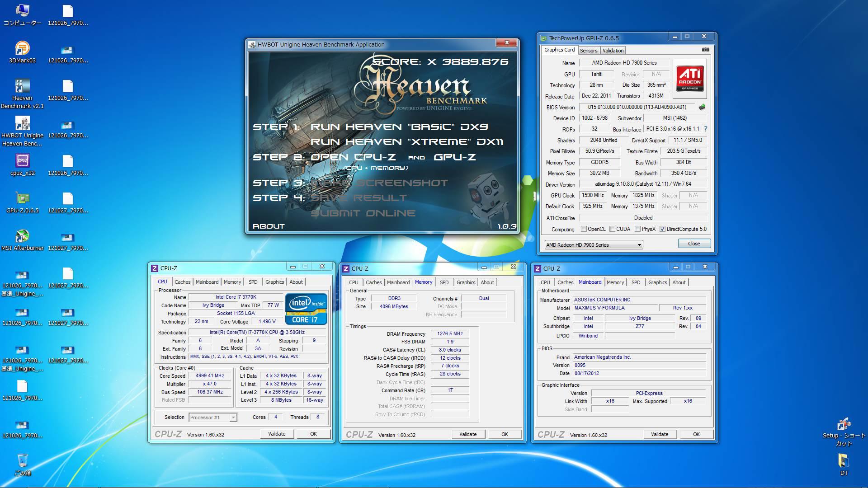
Task: Toggle the OpenCL checkbox in GPU-Z
Action: 584,229
